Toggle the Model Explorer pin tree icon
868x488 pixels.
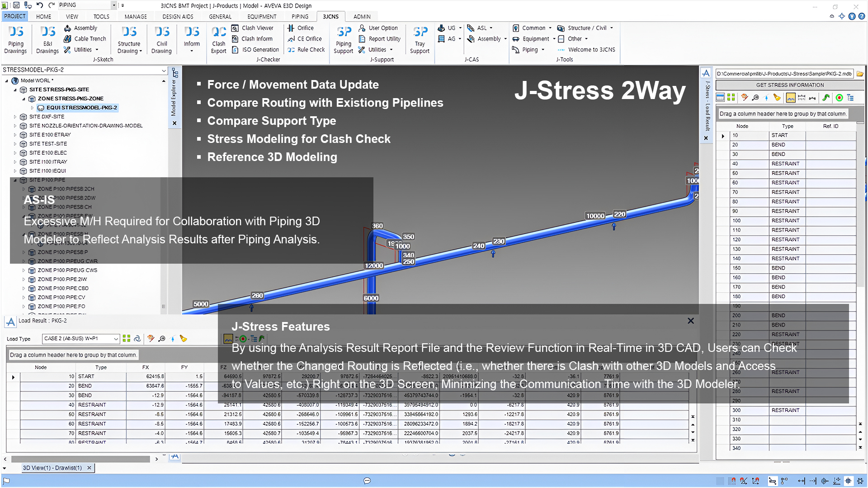[x=175, y=73]
